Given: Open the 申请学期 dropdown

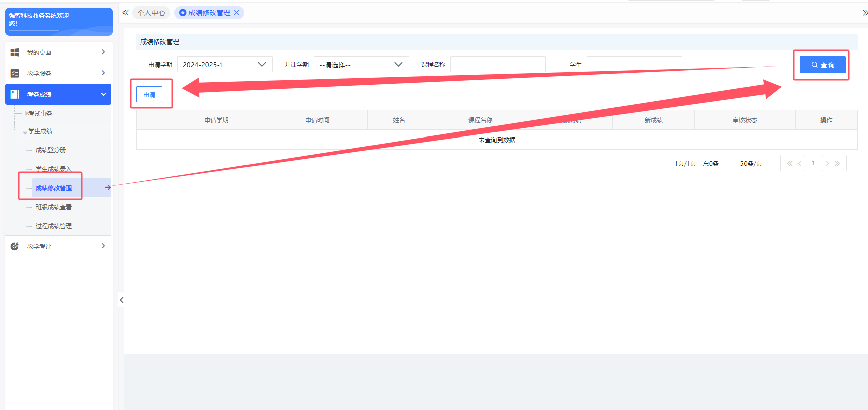Looking at the screenshot, I should (224, 65).
